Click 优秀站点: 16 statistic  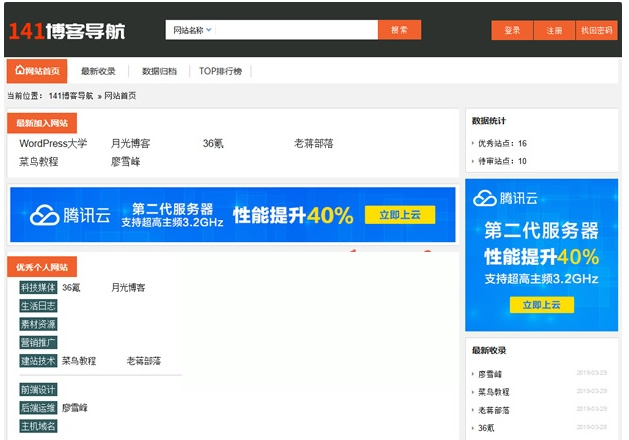click(502, 143)
